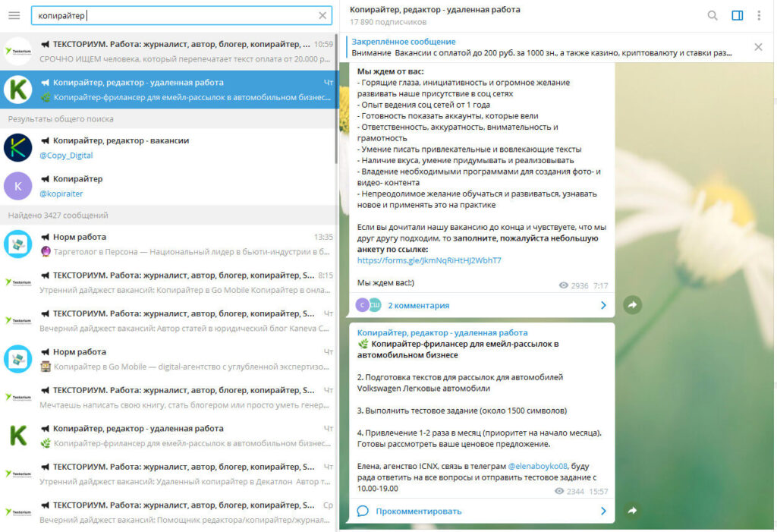Screen dimensions: 777x532
Task: Open the first 'Норм работа' message result
Action: (167, 244)
